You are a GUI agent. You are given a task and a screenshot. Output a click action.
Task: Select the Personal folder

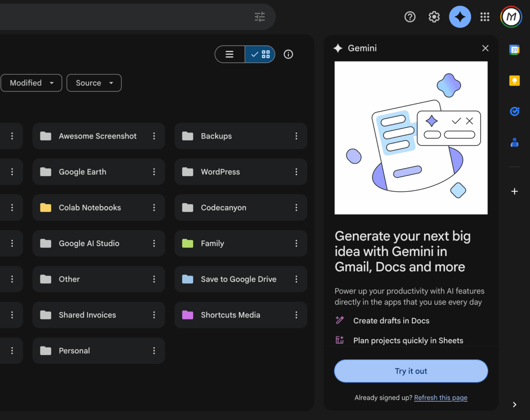coord(98,351)
